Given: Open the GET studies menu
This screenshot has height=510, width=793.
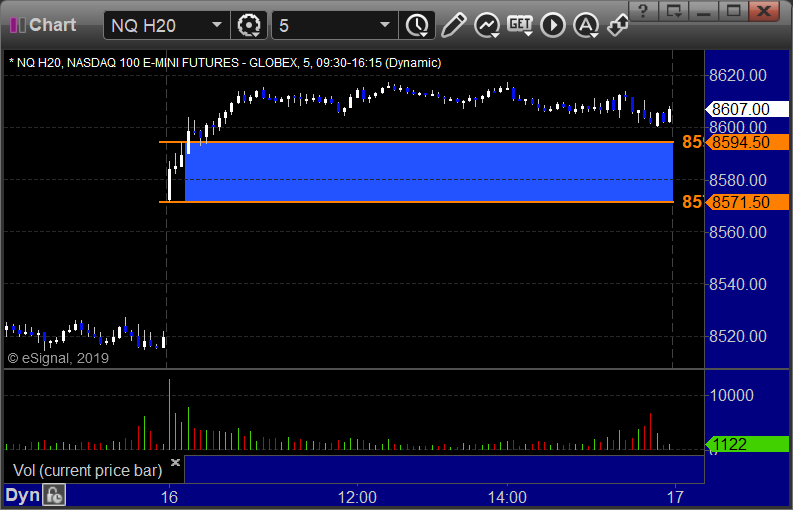Looking at the screenshot, I should click(x=520, y=25).
